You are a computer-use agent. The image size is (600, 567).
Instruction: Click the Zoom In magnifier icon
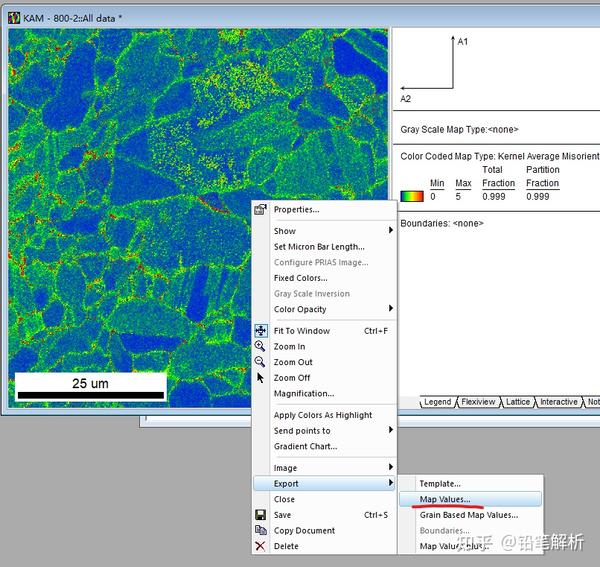point(261,346)
